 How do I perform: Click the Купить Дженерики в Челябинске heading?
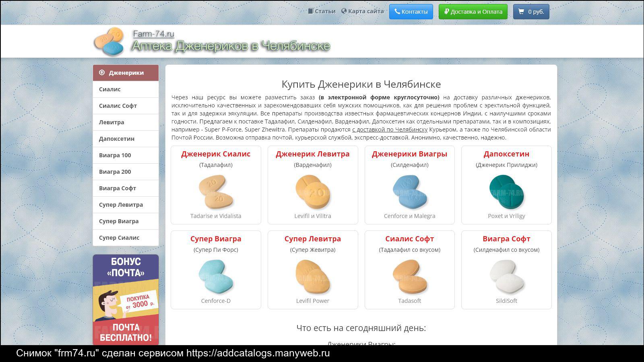pos(361,84)
